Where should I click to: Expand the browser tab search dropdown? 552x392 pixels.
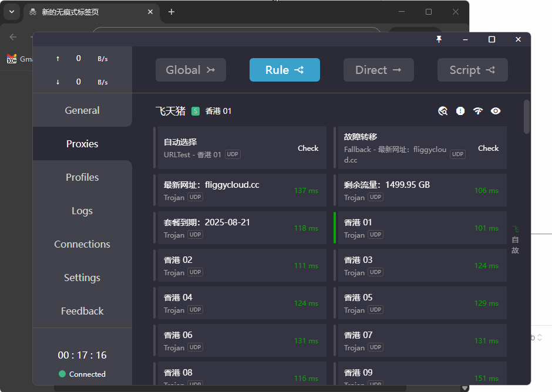click(x=12, y=12)
